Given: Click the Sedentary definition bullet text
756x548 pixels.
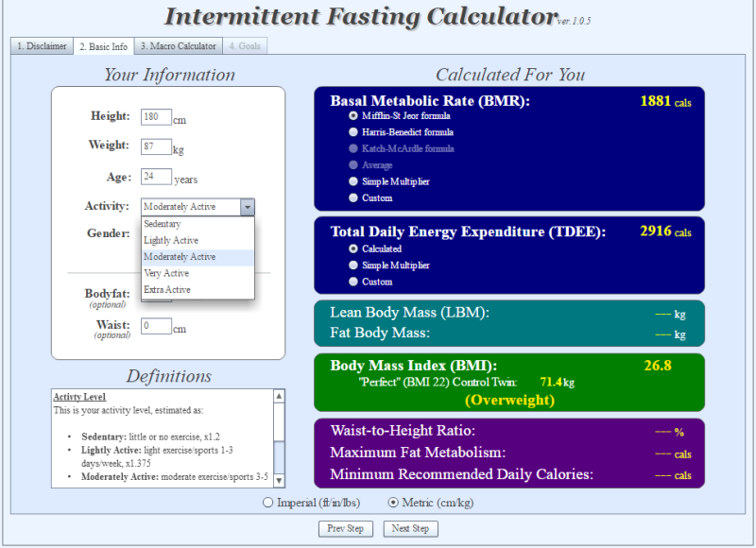Looking at the screenshot, I should [150, 437].
